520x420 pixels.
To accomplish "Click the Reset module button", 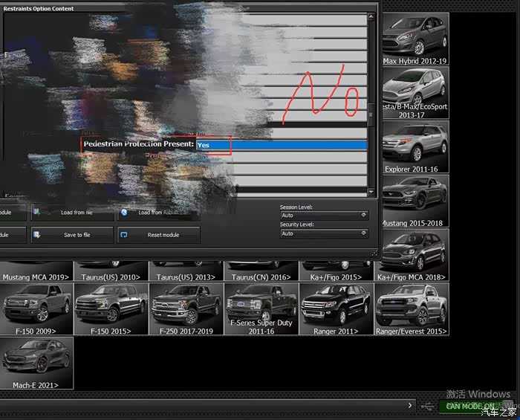I will [159, 235].
